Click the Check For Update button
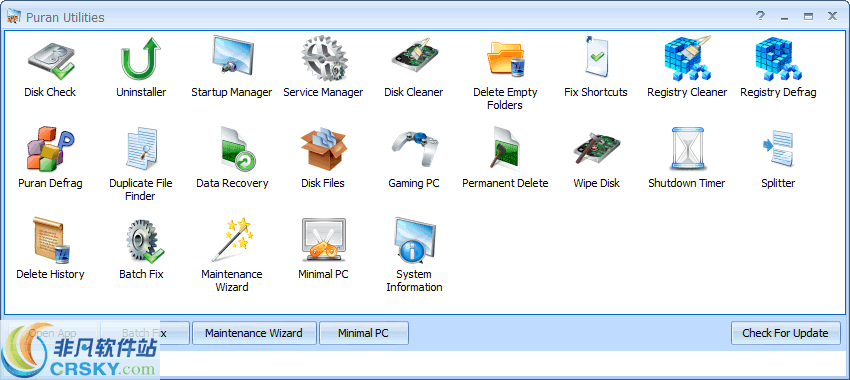 coord(785,333)
